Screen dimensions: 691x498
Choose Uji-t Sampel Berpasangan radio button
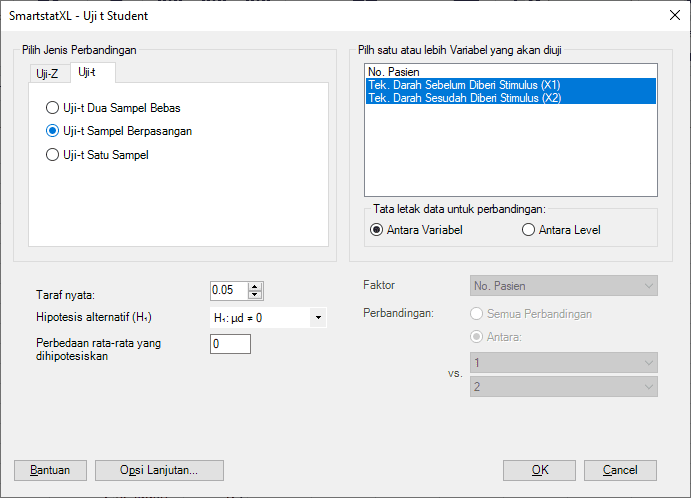(x=52, y=131)
